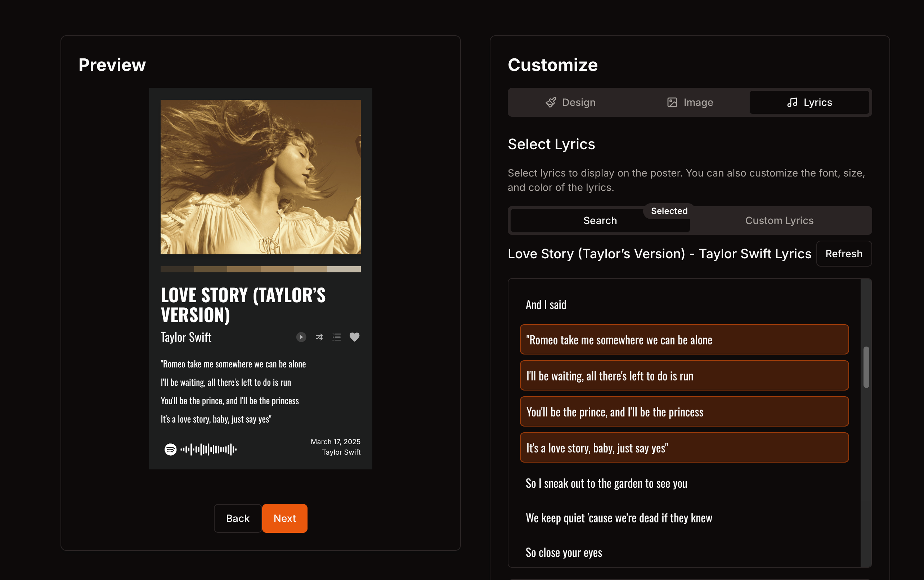This screenshot has height=580, width=924.
Task: Click the Spotify logo on the poster
Action: coord(170,449)
